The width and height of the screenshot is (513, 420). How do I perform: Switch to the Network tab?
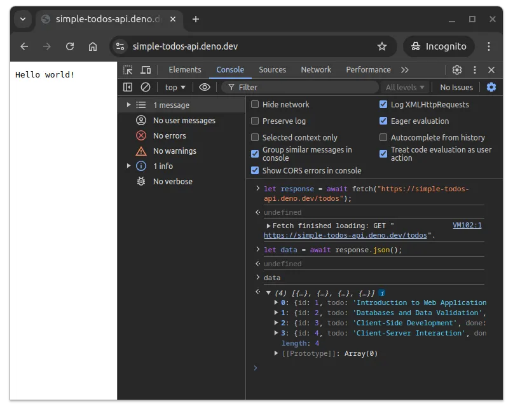pos(316,69)
